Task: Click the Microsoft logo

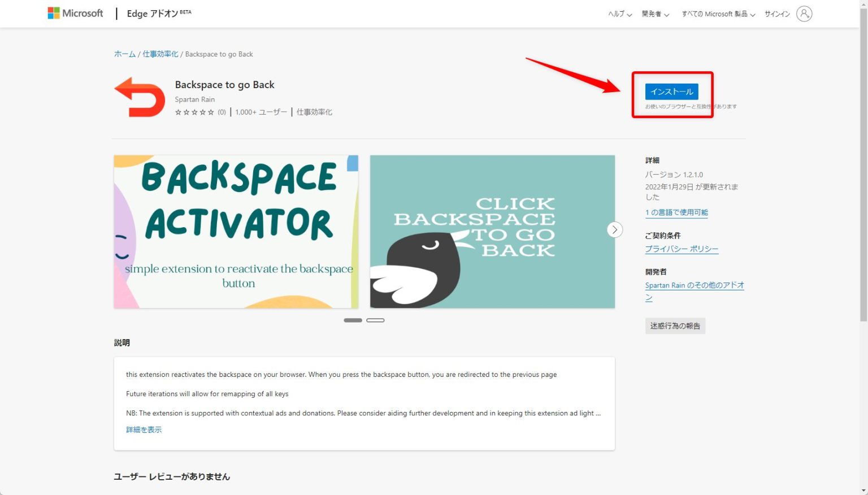Action: 75,13
